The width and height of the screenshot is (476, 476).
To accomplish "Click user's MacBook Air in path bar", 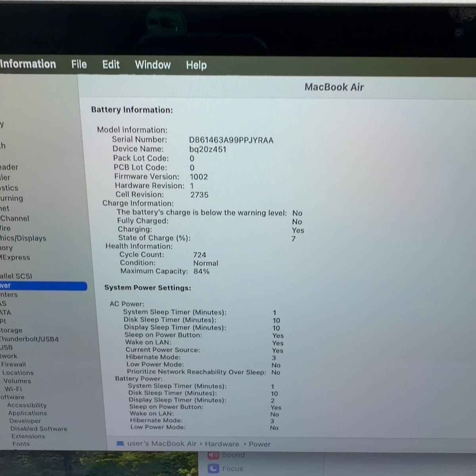I will click(x=162, y=443).
